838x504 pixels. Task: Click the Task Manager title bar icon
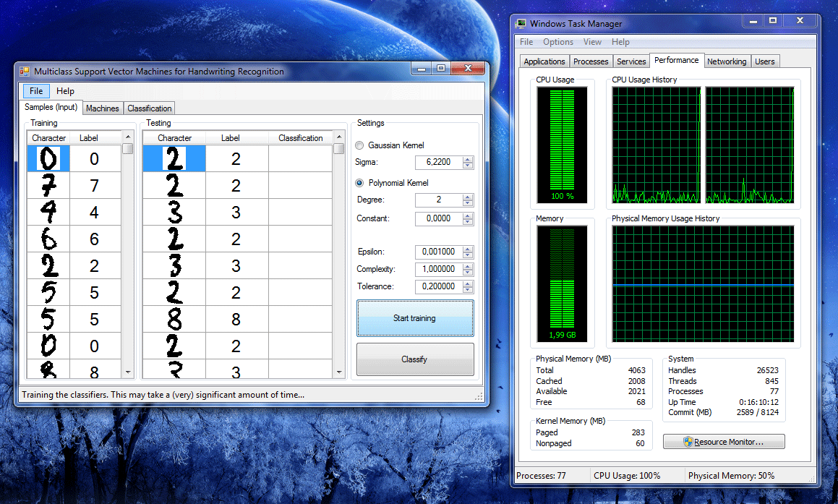click(x=521, y=24)
